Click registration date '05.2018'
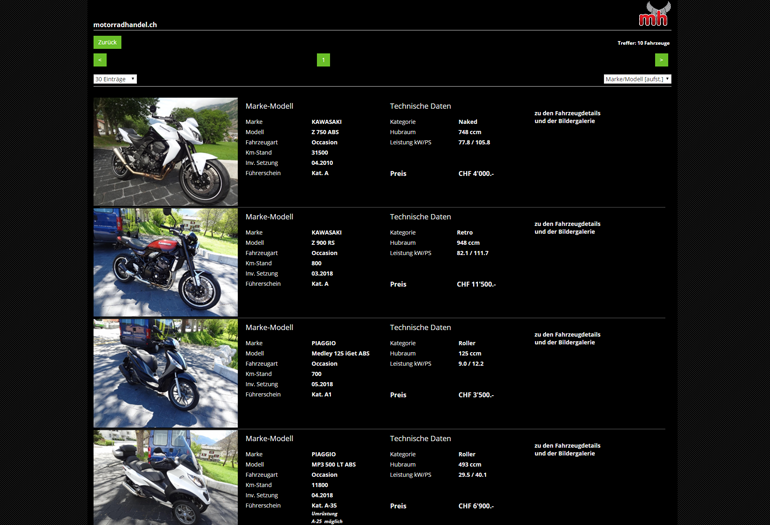 tap(322, 385)
